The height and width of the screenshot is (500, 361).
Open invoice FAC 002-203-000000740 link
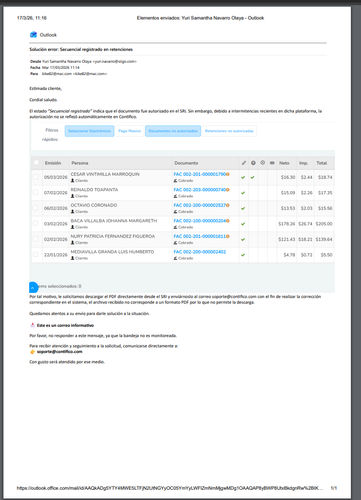200,190
